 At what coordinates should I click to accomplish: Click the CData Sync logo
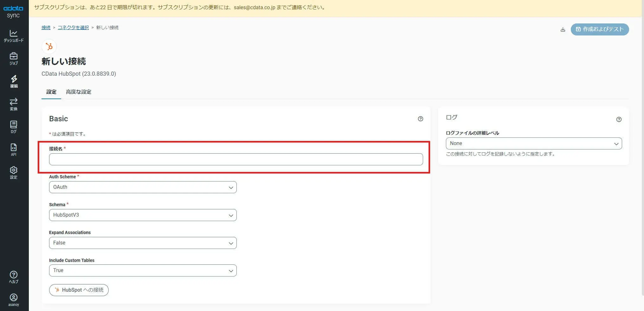pyautogui.click(x=13, y=12)
